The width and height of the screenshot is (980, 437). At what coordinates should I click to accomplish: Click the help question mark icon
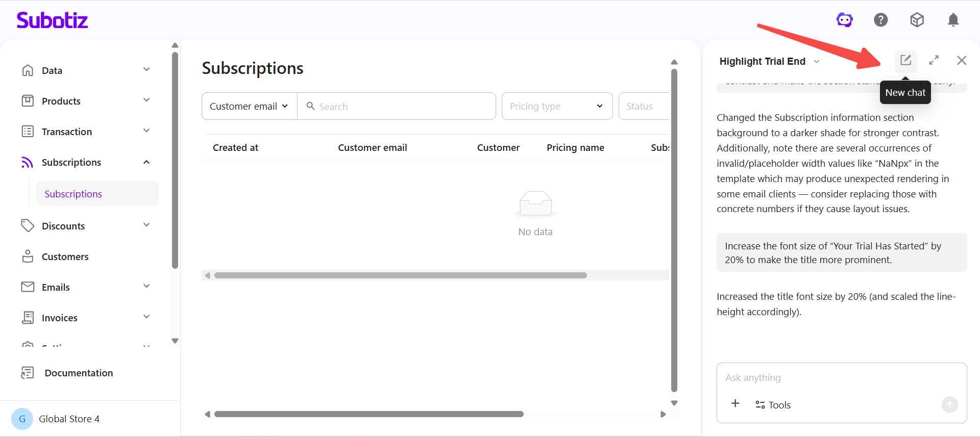click(880, 20)
